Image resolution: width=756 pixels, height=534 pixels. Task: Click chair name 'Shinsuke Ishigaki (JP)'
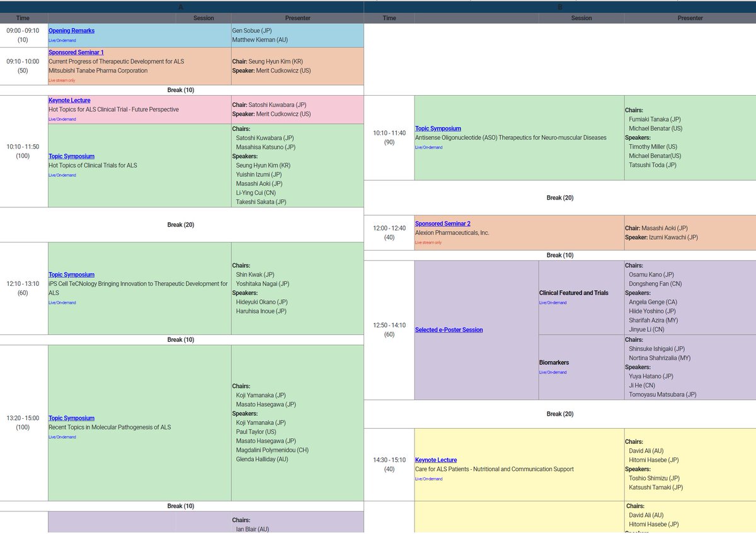click(x=657, y=349)
